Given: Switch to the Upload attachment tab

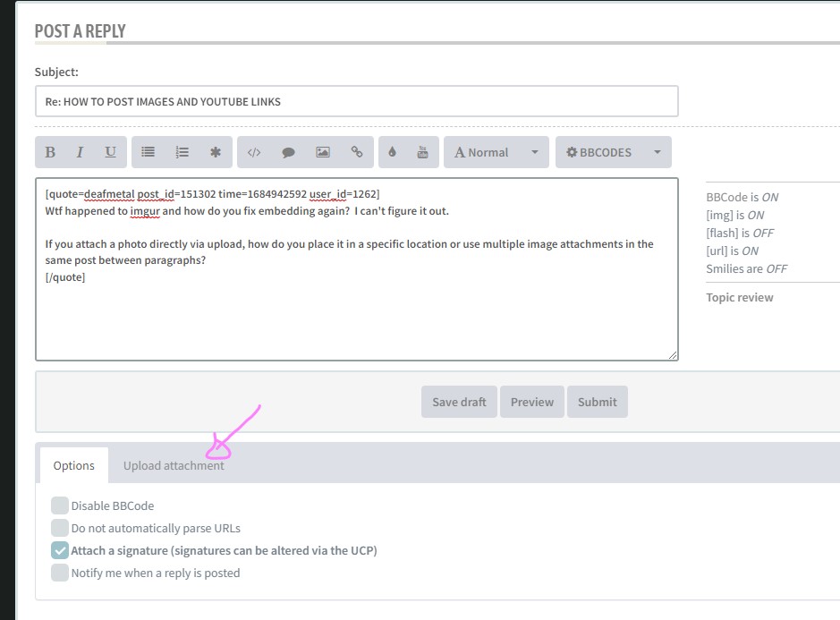Looking at the screenshot, I should (x=174, y=465).
